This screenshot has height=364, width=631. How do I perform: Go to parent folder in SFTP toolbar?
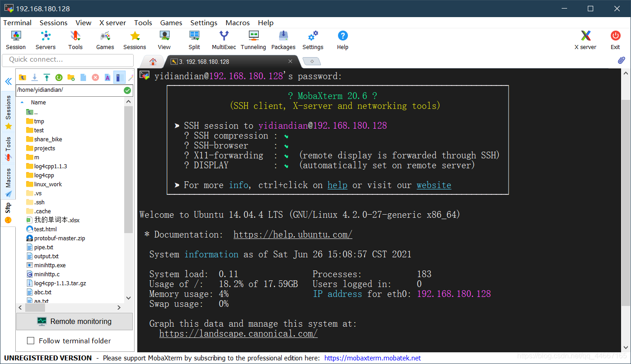[22, 77]
